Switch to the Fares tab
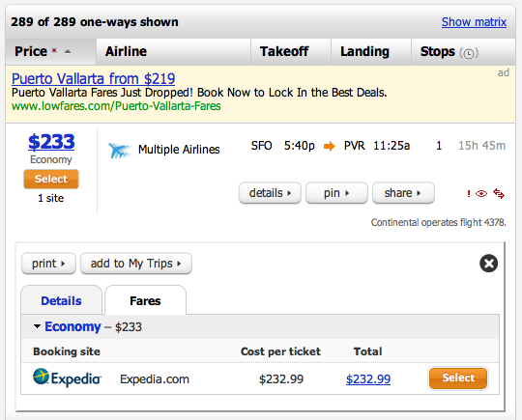Screen dimensions: 522x420 [x=145, y=300]
